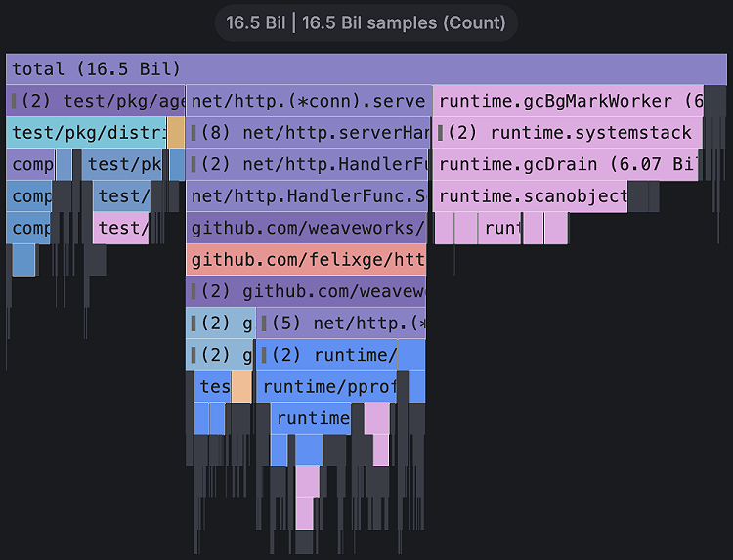
Task: Select the pink 'runt' frame under scanobject
Action: (x=501, y=229)
